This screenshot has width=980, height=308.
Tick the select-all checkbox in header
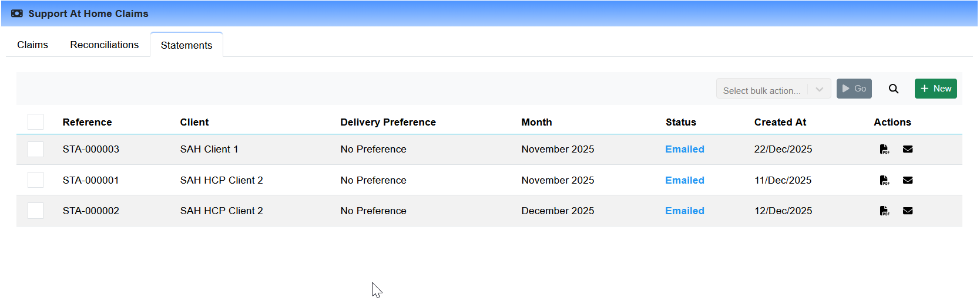[x=36, y=121]
